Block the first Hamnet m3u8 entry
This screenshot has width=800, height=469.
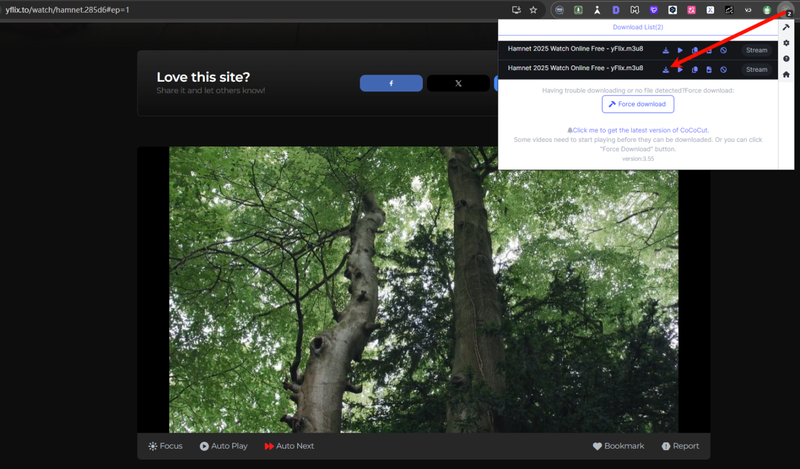click(723, 50)
